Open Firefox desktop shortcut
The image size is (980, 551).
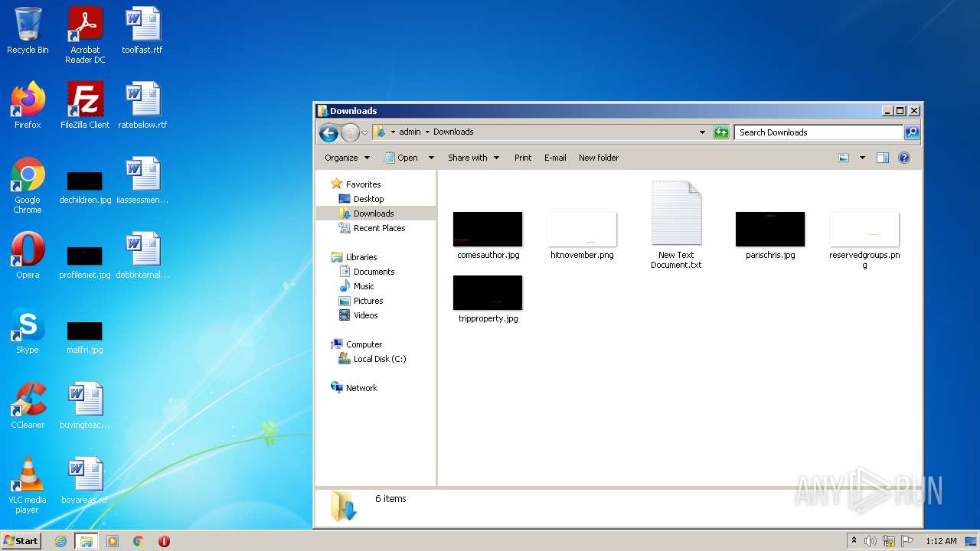pos(28,105)
